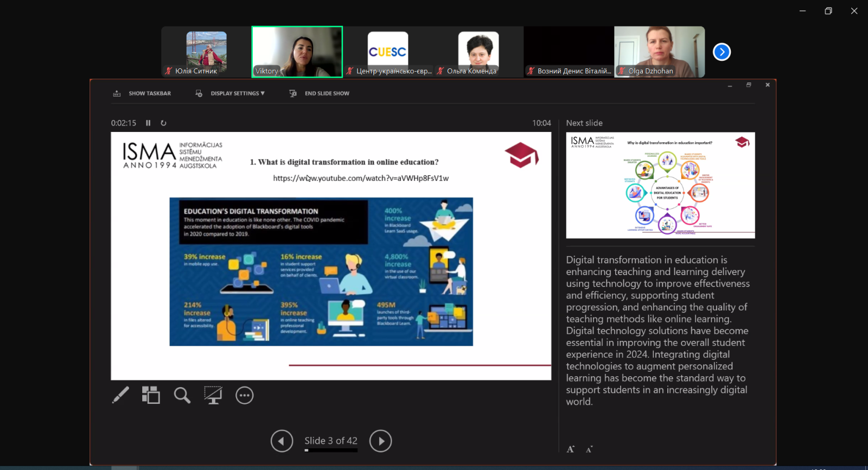868x470 pixels.
Task: Click the slide title about digital transformation
Action: tap(344, 162)
